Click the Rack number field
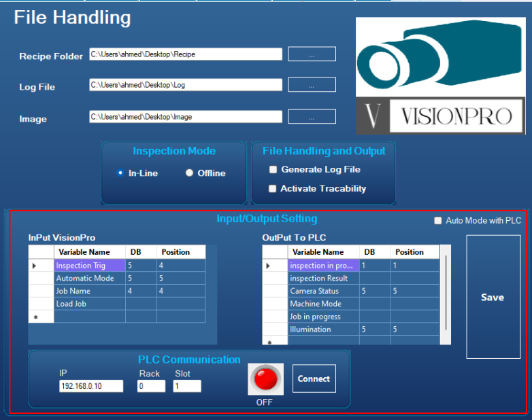532x420 pixels. pos(151,386)
